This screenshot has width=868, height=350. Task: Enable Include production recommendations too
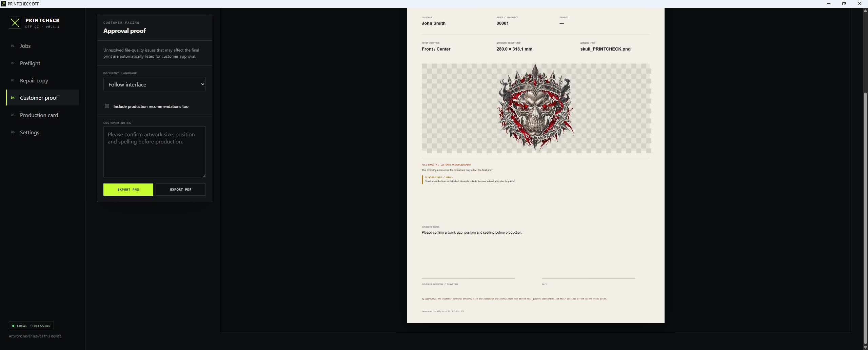(107, 106)
